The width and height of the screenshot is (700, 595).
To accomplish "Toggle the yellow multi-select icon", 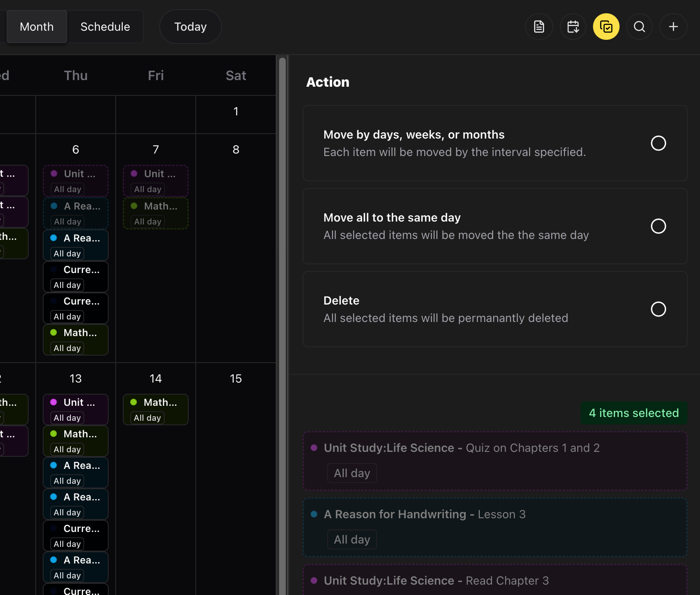I will coord(606,27).
